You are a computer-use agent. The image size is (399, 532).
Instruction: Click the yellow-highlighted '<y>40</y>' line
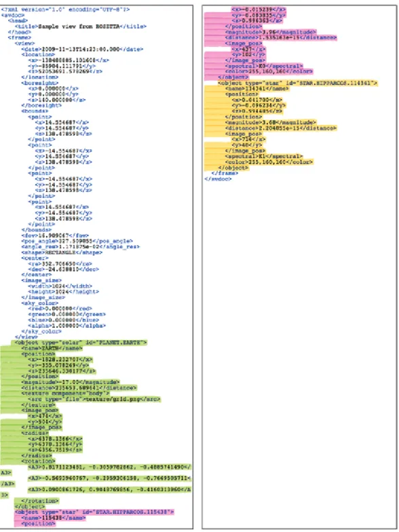point(247,145)
